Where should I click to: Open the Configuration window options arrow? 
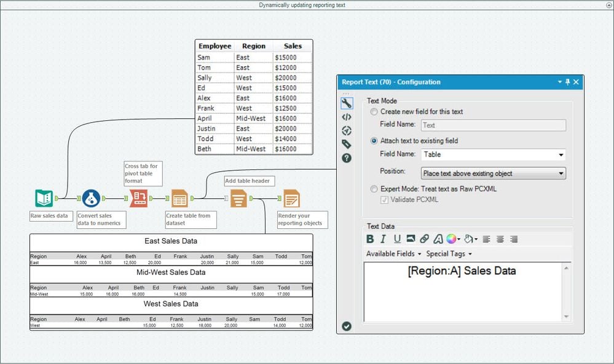[x=559, y=82]
